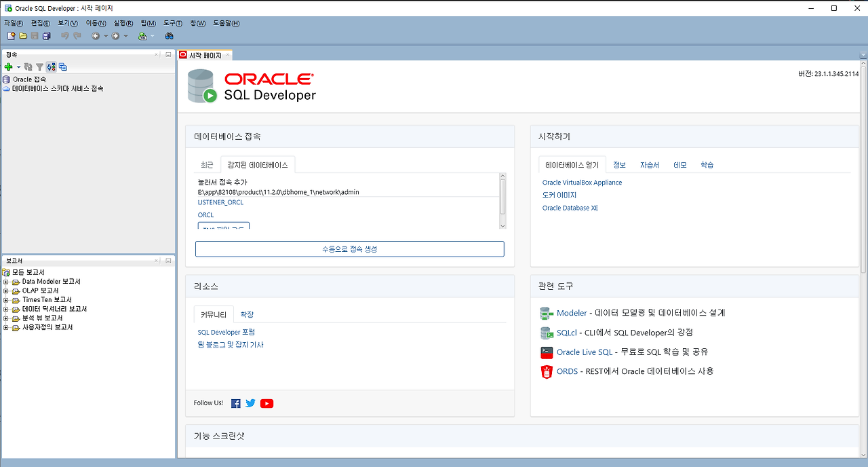Click the binoculars Find DB Object icon
The image size is (868, 467).
point(170,36)
